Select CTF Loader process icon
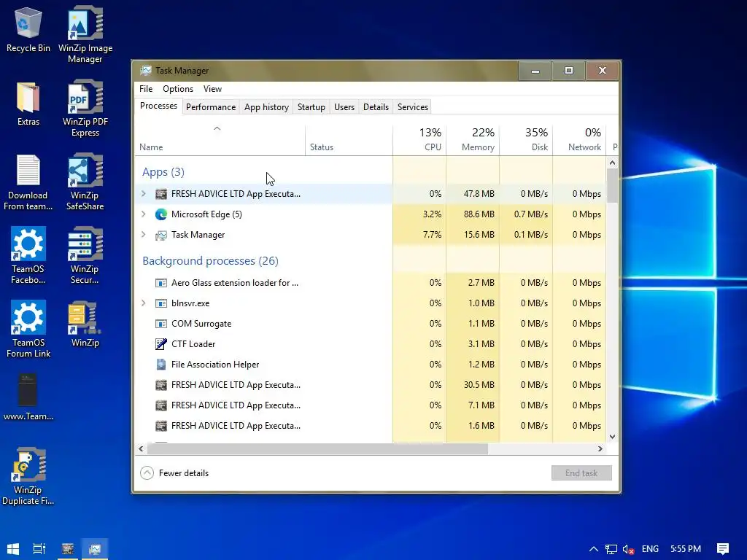Viewport: 747px width, 560px height. (161, 344)
